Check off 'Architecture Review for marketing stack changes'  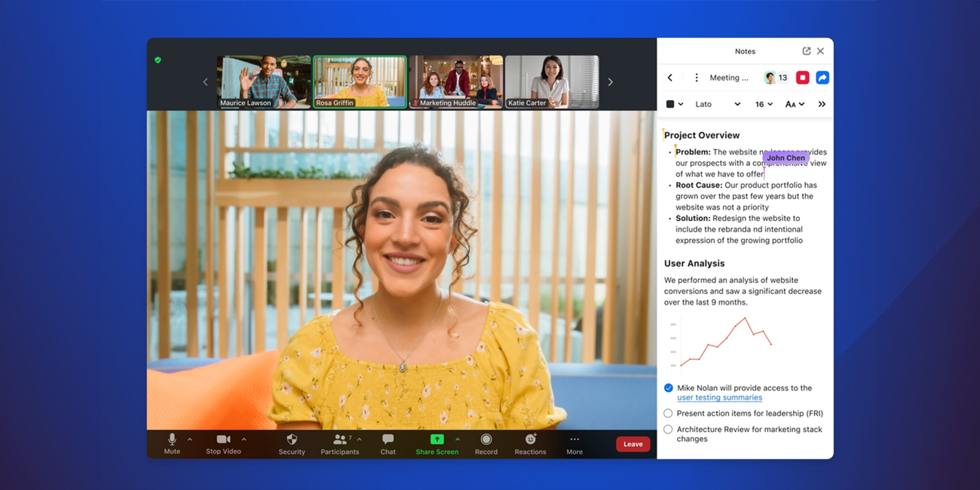pyautogui.click(x=668, y=429)
